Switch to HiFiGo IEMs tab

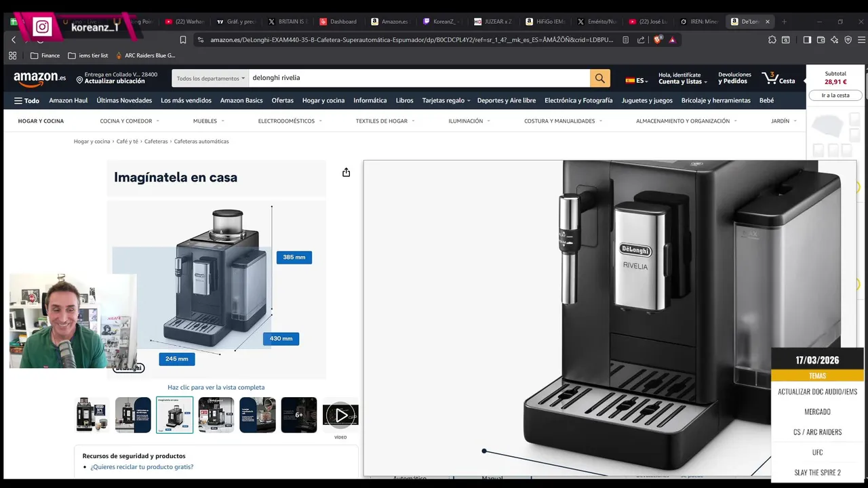545,22
